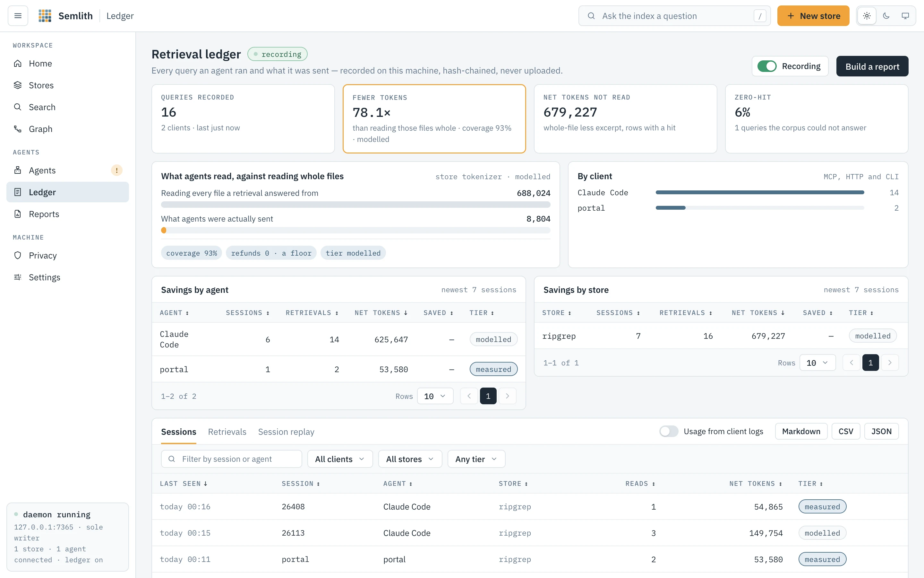Click the Fewer Tokens stat card
The image size is (924, 578).
(x=434, y=118)
